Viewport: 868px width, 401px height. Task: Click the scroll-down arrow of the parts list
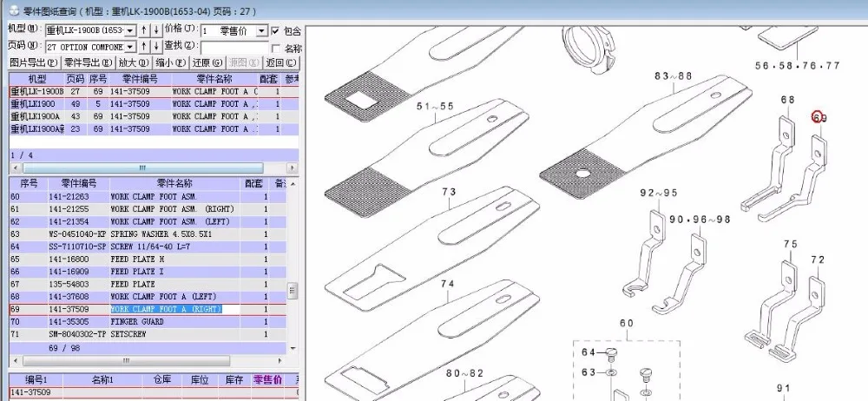(x=293, y=349)
